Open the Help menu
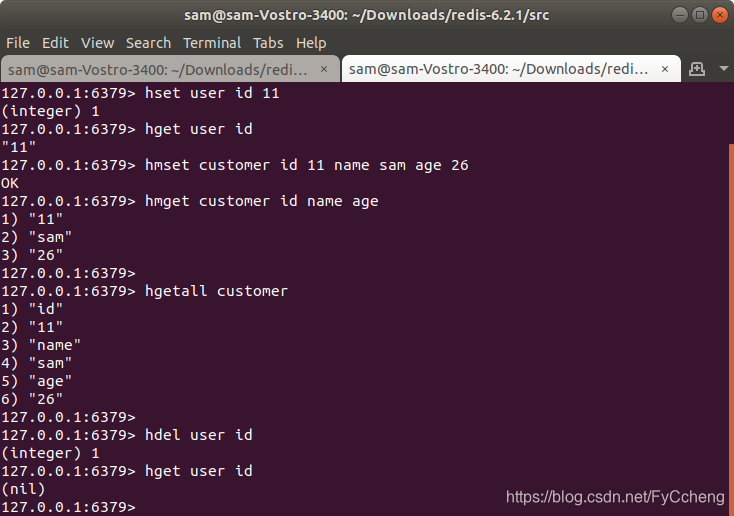734x516 pixels. pyautogui.click(x=311, y=43)
